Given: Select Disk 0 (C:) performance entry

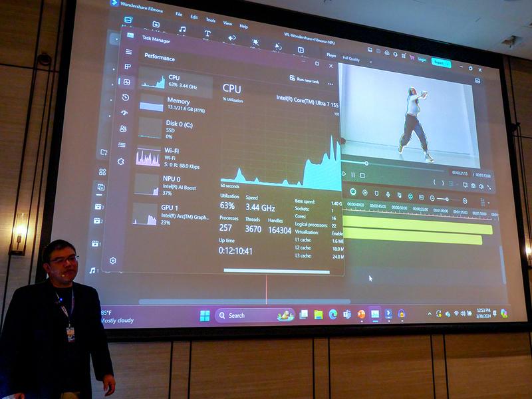Looking at the screenshot, I should click(x=172, y=129).
